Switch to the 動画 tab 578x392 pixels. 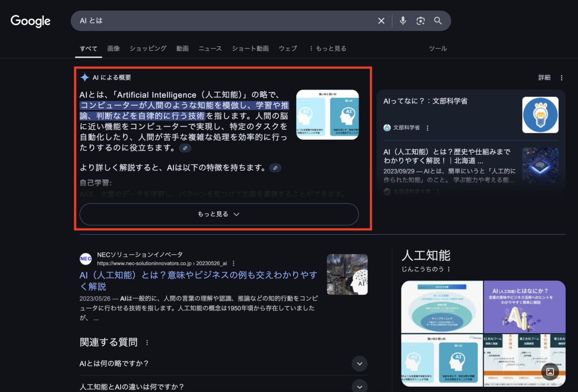coord(182,48)
